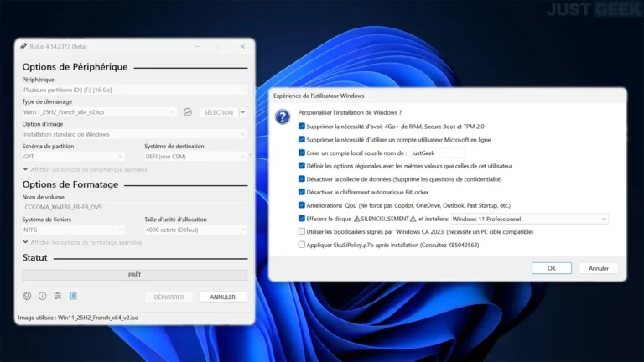Enable Windows CA 2023 signed bootloaders
The height and width of the screenshot is (362, 644).
coord(302,231)
